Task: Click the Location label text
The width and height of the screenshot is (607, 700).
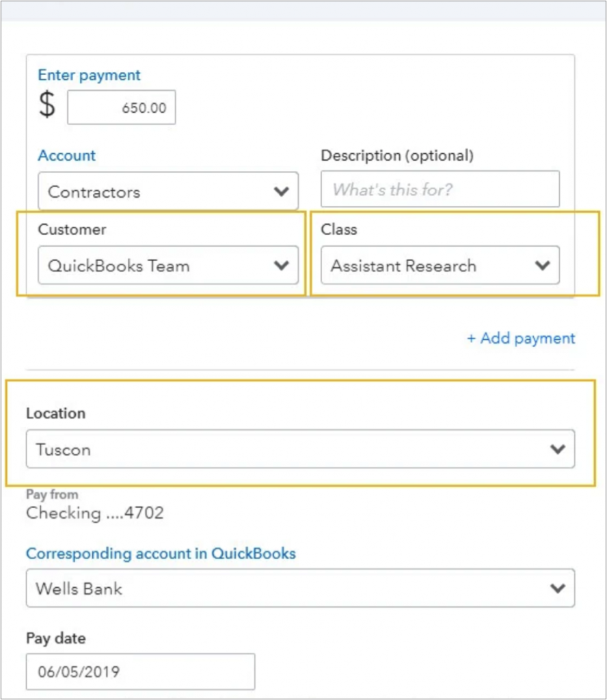Action: [56, 414]
